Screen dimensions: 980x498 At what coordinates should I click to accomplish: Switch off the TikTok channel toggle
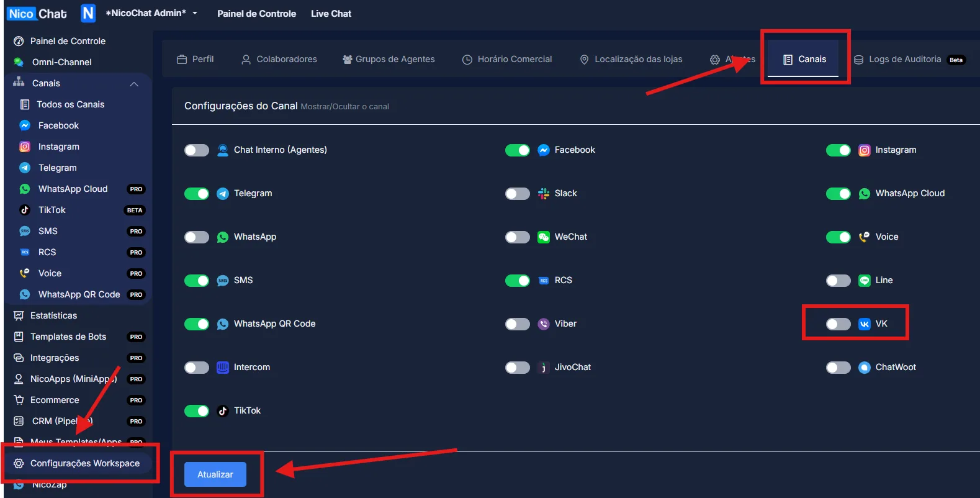pos(197,411)
